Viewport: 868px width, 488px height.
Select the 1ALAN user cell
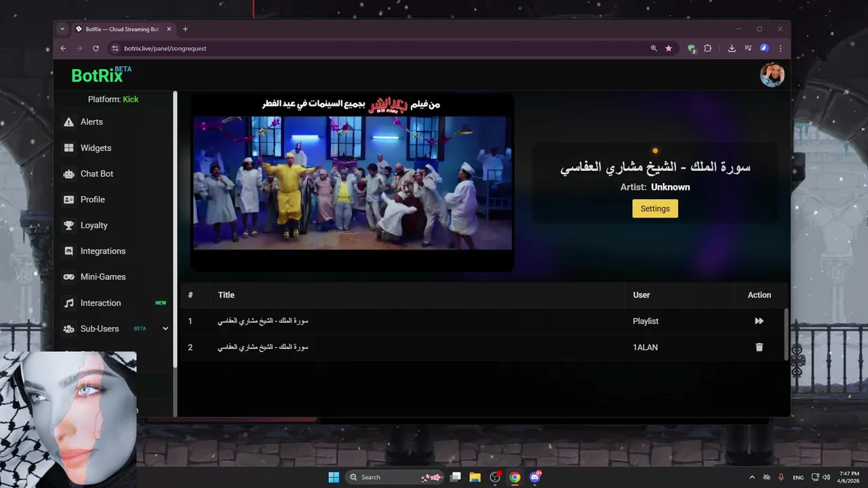coord(645,347)
